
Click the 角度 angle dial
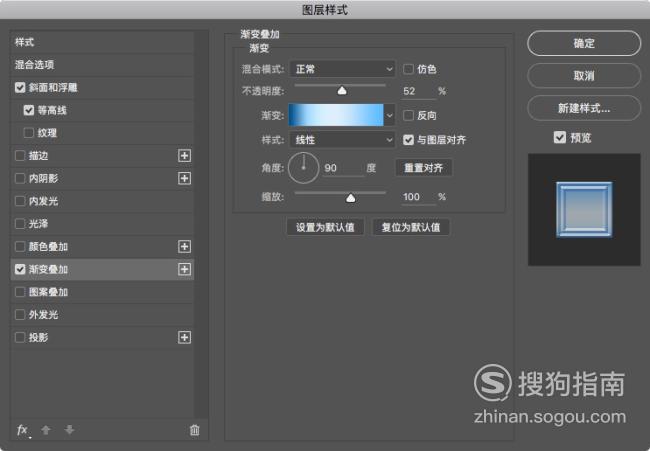303,168
